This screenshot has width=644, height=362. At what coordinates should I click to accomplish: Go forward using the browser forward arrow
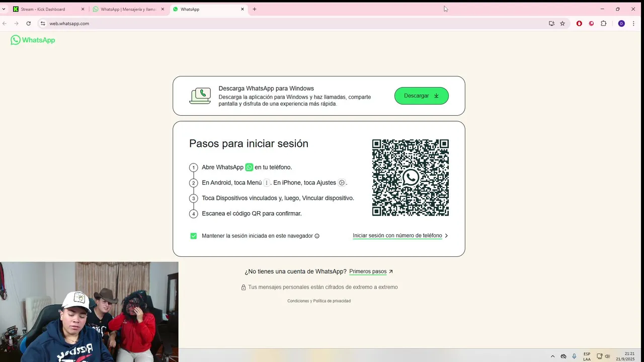[16, 24]
